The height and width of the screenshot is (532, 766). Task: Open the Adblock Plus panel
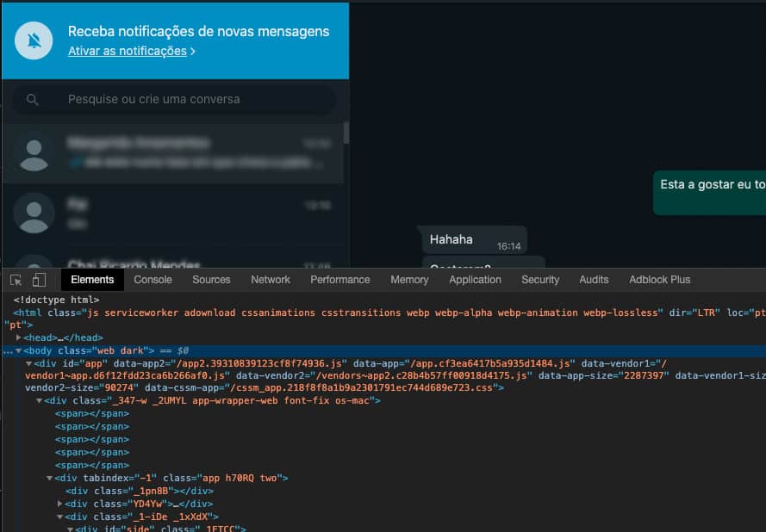pyautogui.click(x=659, y=279)
